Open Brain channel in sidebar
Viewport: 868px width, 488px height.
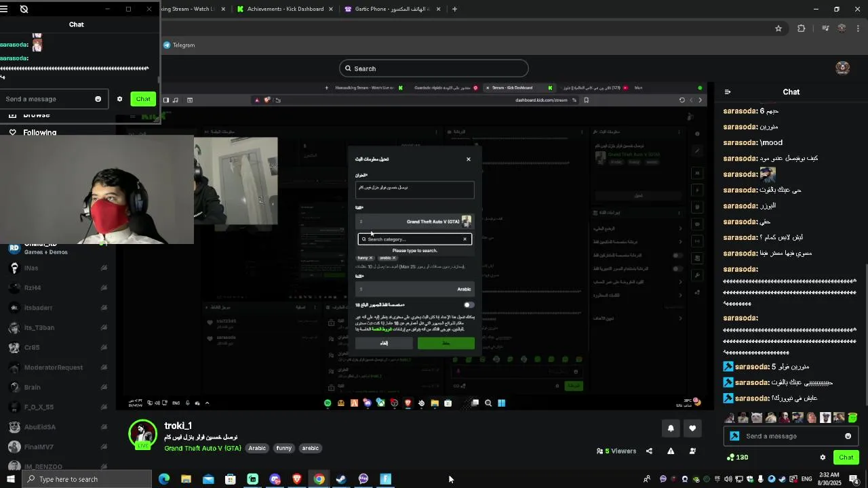pos(58,388)
